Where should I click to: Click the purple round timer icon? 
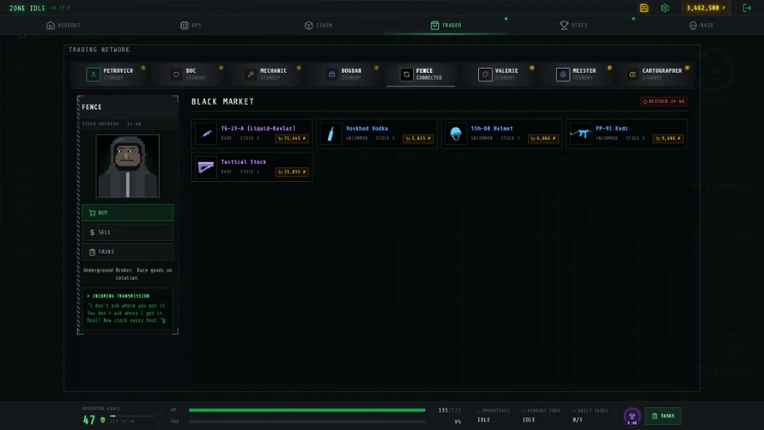pyautogui.click(x=632, y=417)
